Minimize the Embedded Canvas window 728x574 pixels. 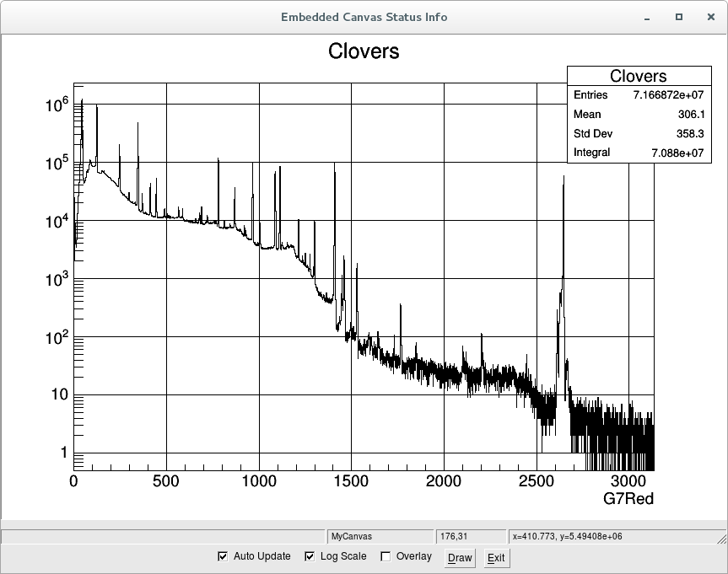[x=647, y=17]
